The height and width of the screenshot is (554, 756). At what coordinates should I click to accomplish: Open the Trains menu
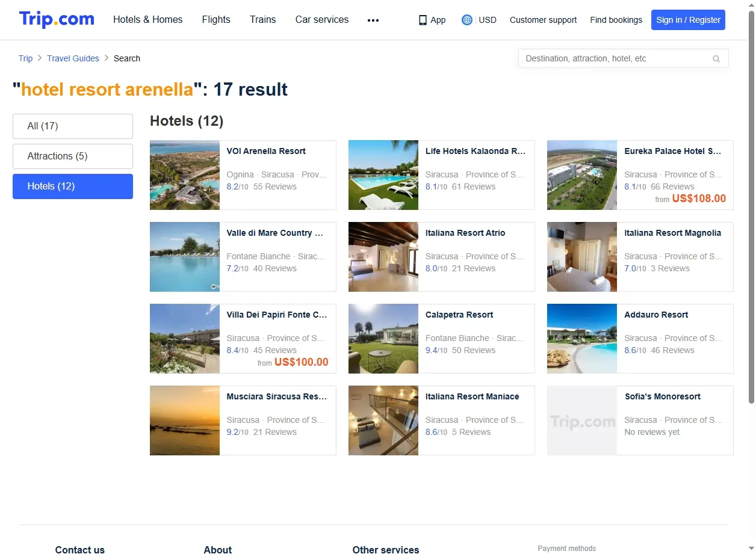pos(263,19)
